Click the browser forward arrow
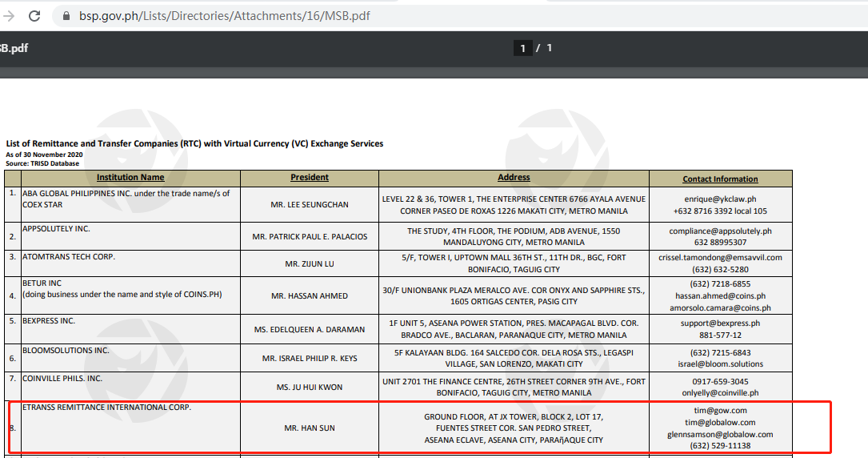Screen dimensions: 868x458 [x=9, y=16]
